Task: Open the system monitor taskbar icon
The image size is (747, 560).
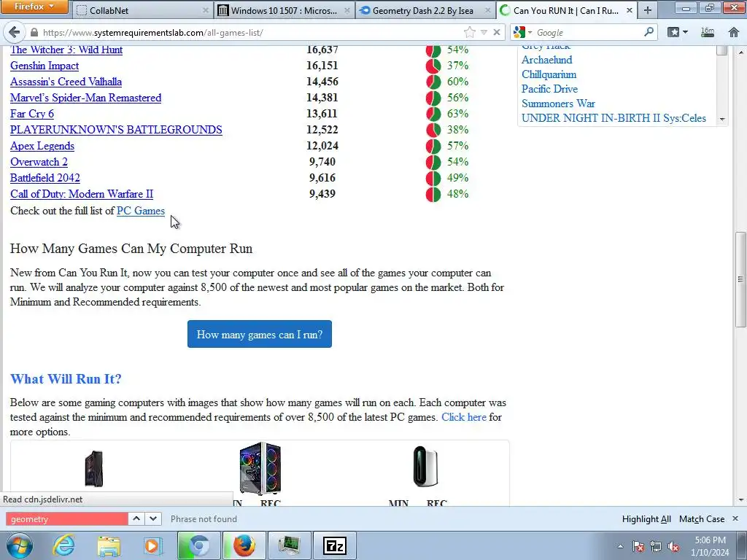Action: tap(289, 545)
